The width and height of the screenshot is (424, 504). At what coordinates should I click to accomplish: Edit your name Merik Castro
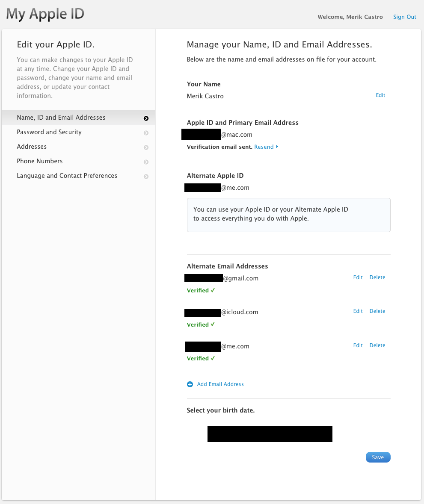coord(380,95)
